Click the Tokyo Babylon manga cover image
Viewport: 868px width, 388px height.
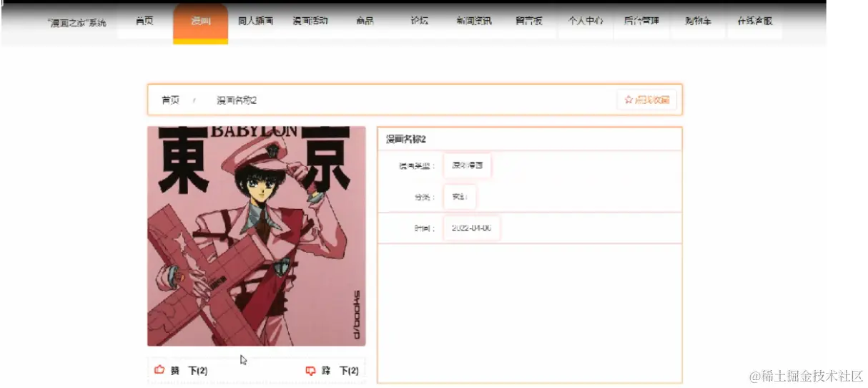[x=257, y=236]
